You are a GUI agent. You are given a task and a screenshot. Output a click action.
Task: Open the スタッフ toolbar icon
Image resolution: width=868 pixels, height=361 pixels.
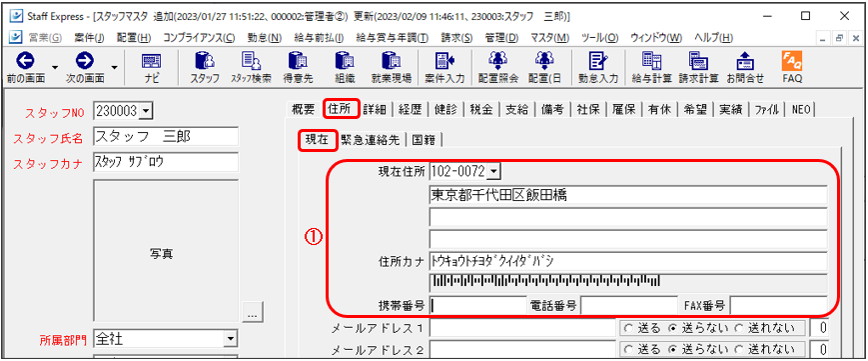(205, 68)
